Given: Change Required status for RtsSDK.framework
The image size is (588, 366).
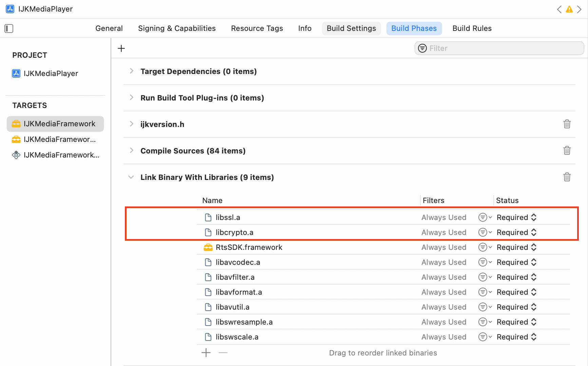Looking at the screenshot, I should (516, 247).
